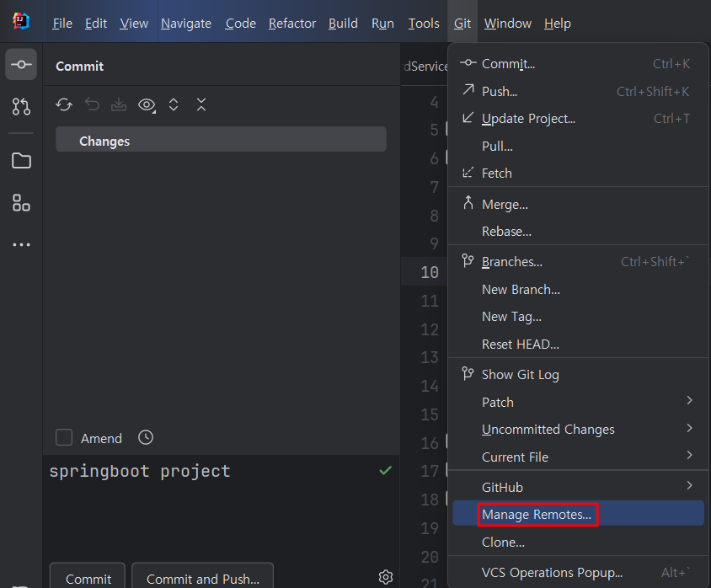Open the Project folder sidebar icon
The image size is (711, 588).
coord(21,161)
